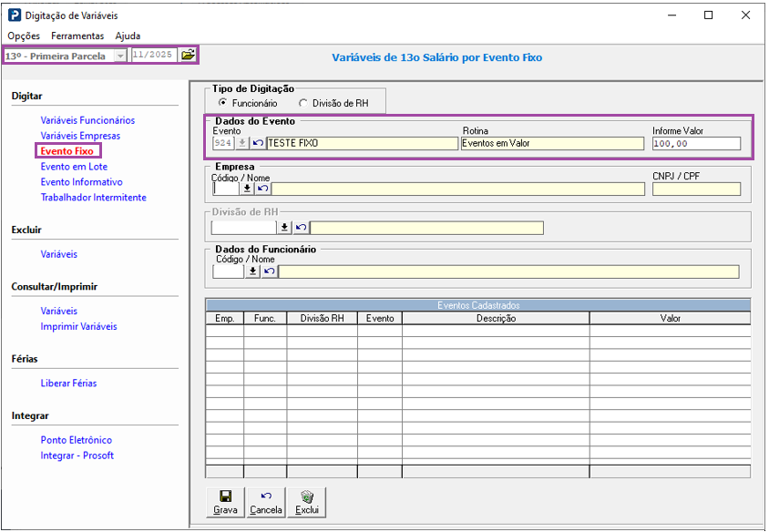This screenshot has height=532, width=769.
Task: Select the Funcionário radio button
Action: pyautogui.click(x=222, y=104)
